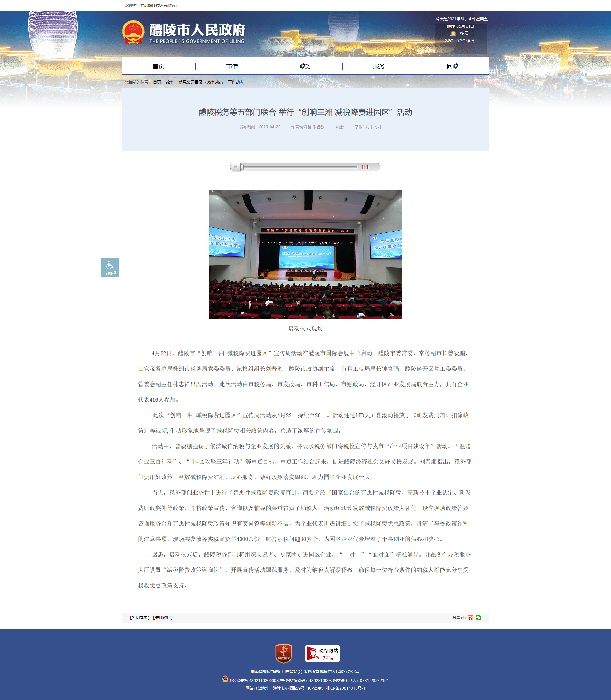The width and height of the screenshot is (611, 700).
Task: Share article to Weibo icon
Action: [x=470, y=618]
